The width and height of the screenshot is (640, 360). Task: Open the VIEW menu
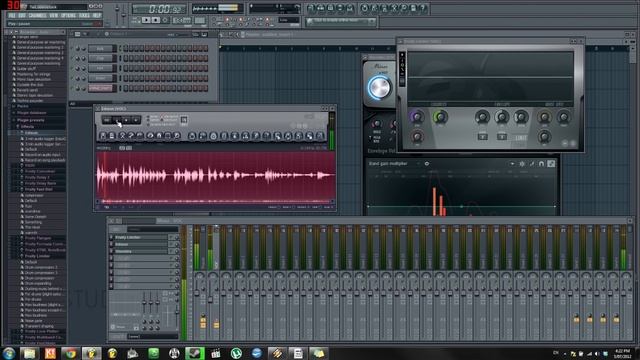[x=54, y=16]
